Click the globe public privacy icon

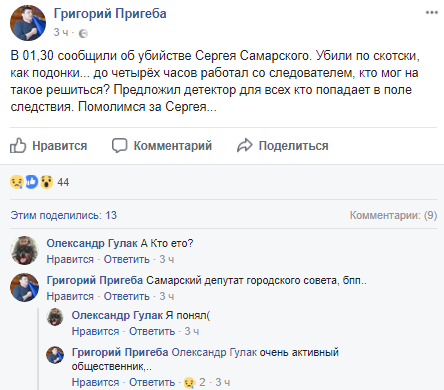(83, 33)
